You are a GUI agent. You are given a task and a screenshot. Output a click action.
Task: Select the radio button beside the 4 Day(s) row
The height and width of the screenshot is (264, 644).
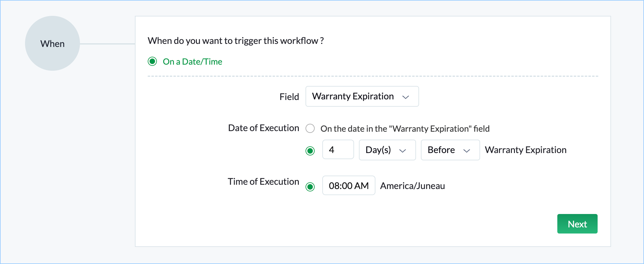click(310, 151)
